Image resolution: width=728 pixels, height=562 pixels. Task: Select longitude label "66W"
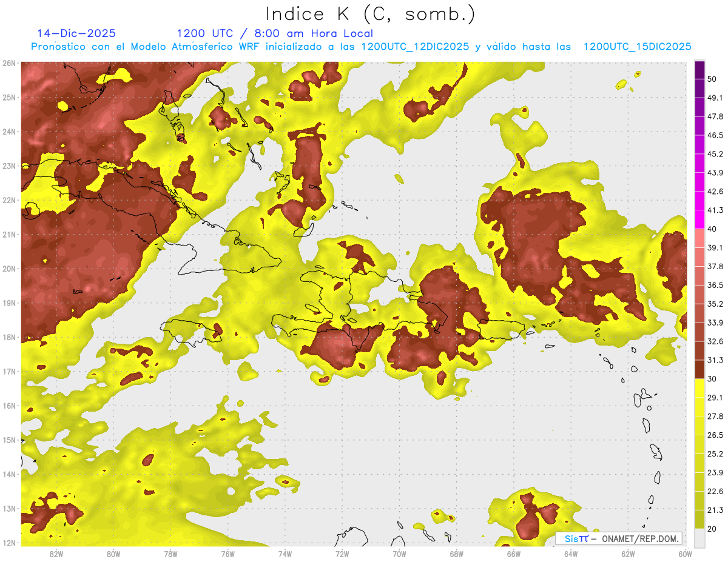pyautogui.click(x=514, y=554)
